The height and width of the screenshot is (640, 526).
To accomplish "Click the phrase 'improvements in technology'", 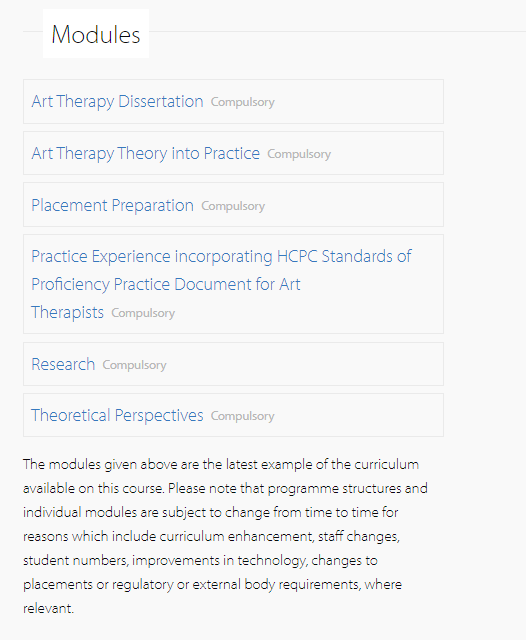I will point(219,560).
